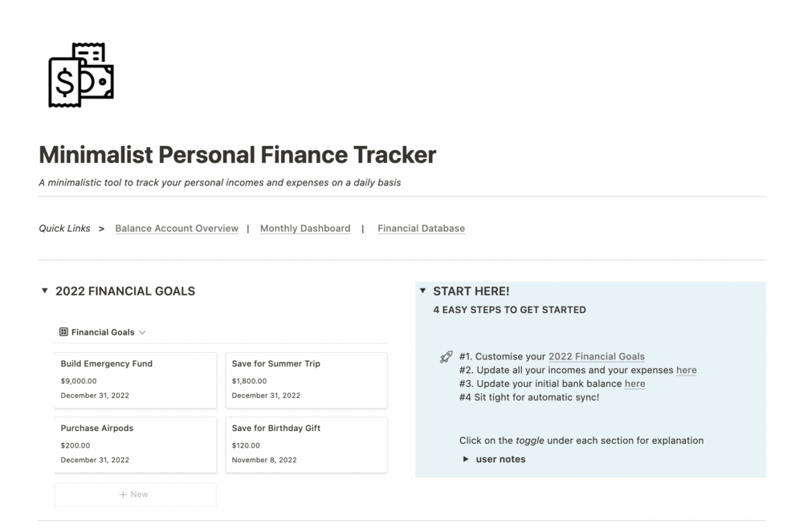Follow the 2022 Financial Goals link in step one

(x=596, y=357)
